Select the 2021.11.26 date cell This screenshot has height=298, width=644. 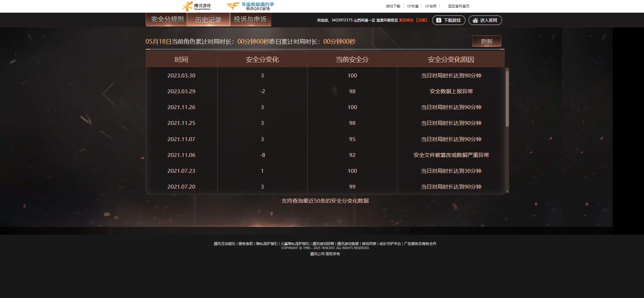(181, 107)
